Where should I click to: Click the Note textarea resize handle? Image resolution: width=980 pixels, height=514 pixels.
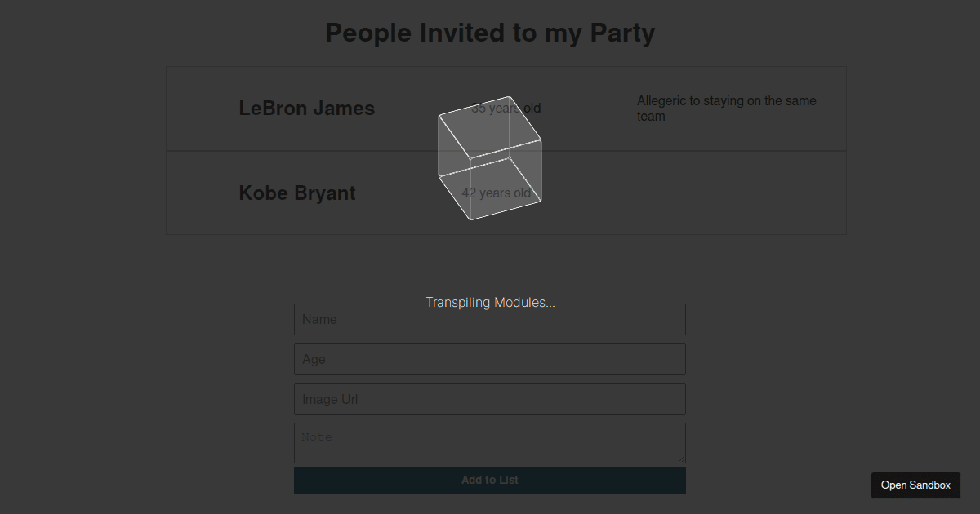tap(681, 459)
